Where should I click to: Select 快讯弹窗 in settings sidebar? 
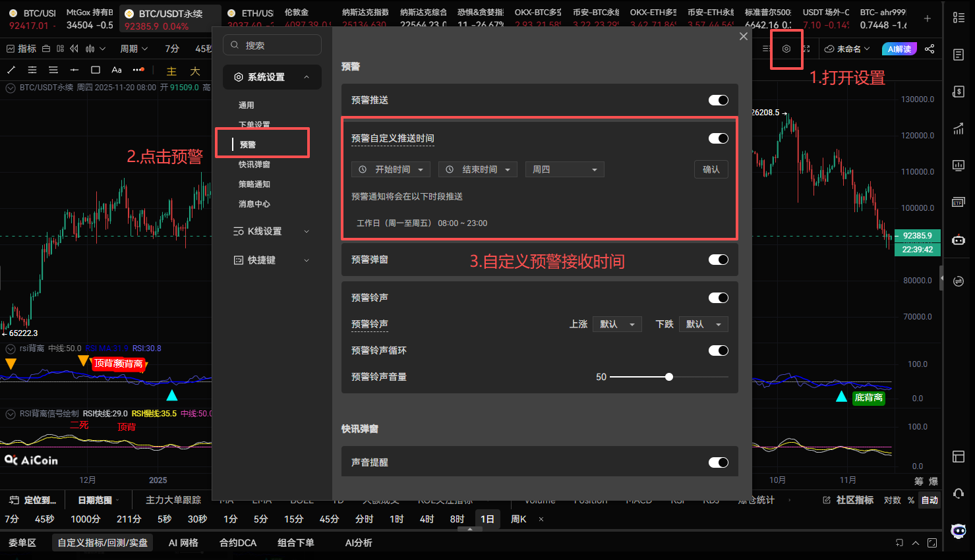[x=253, y=164]
